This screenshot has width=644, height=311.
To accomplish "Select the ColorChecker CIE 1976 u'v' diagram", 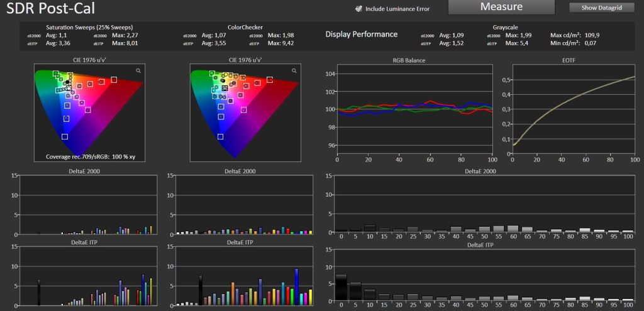I will 245,112.
